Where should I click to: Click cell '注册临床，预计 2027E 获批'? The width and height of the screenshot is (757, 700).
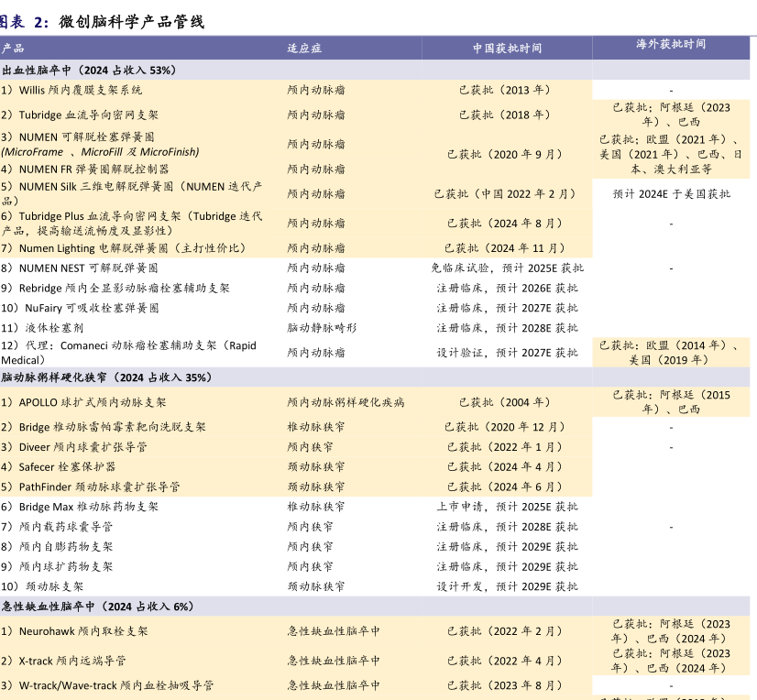tap(508, 308)
